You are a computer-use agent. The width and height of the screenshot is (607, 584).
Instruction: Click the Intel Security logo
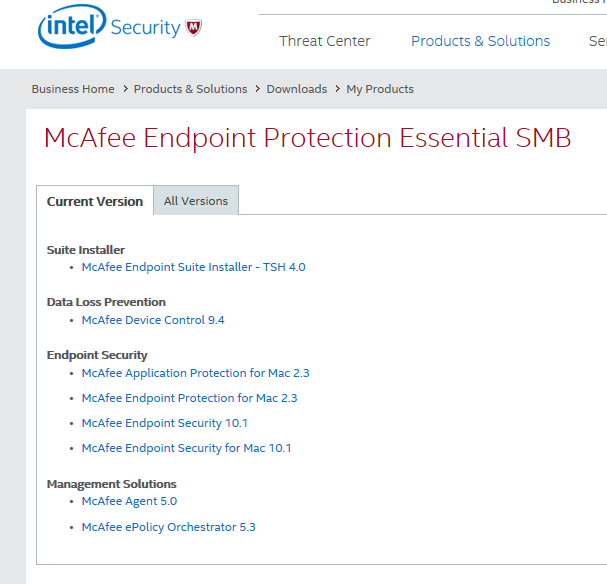click(x=120, y=26)
